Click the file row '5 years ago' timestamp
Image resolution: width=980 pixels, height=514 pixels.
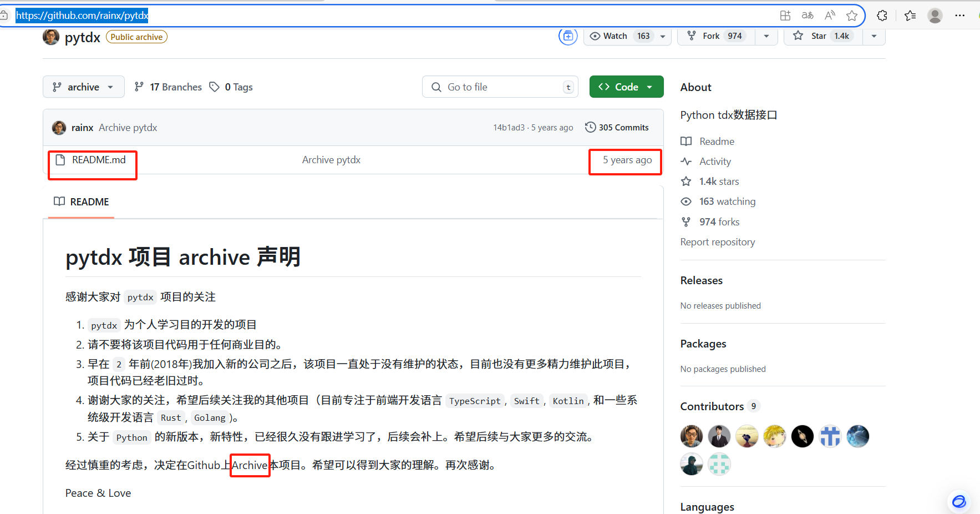point(627,160)
